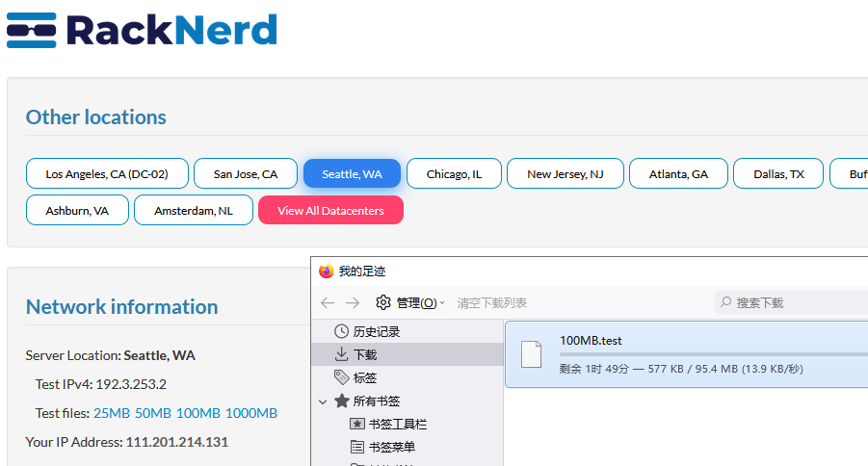Download the 100MB test file

point(198,413)
